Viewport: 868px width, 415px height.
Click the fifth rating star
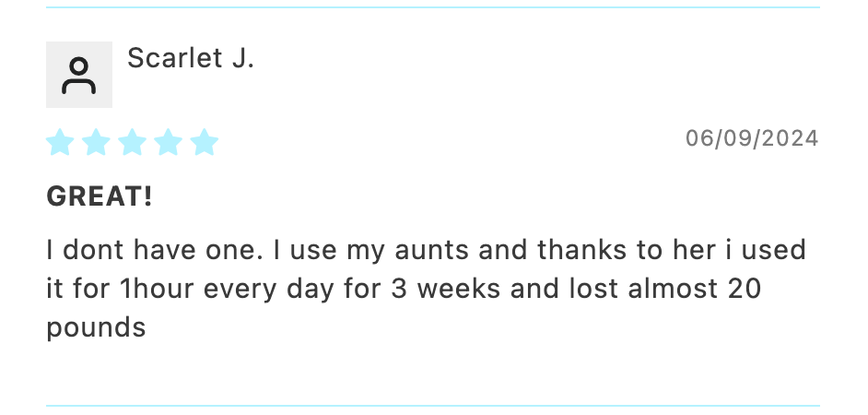pyautogui.click(x=204, y=143)
